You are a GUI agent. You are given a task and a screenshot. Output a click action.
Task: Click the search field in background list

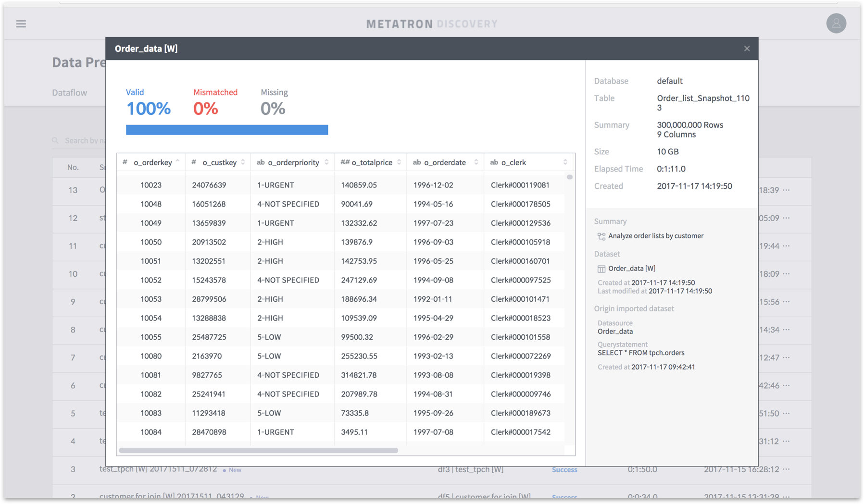(x=85, y=140)
